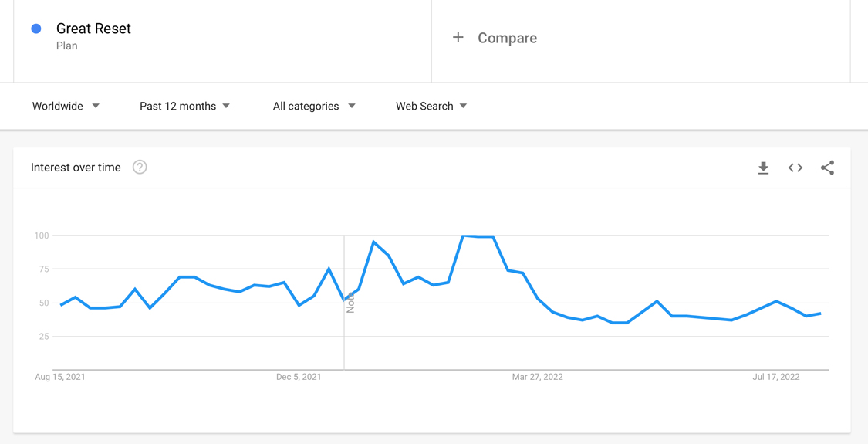
Task: Expand the Worldwide region dropdown
Action: point(66,106)
